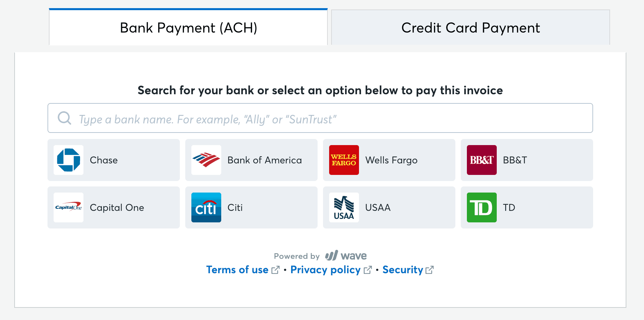Click the external-link icon beside Terms of use
The width and height of the screenshot is (644, 320).
point(275,270)
